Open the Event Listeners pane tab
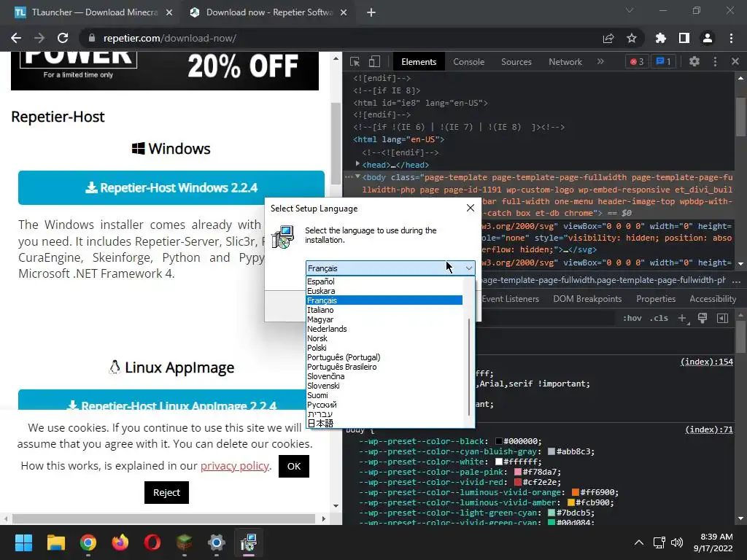747x560 pixels. pos(510,299)
